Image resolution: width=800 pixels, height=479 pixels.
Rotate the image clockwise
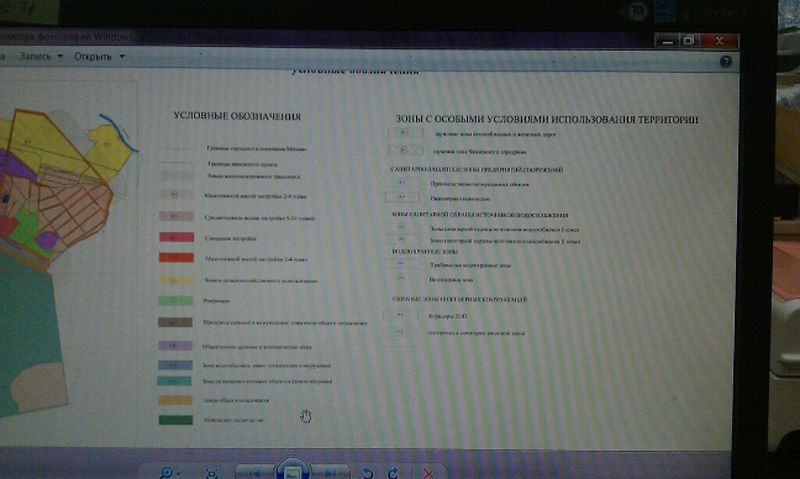point(393,474)
